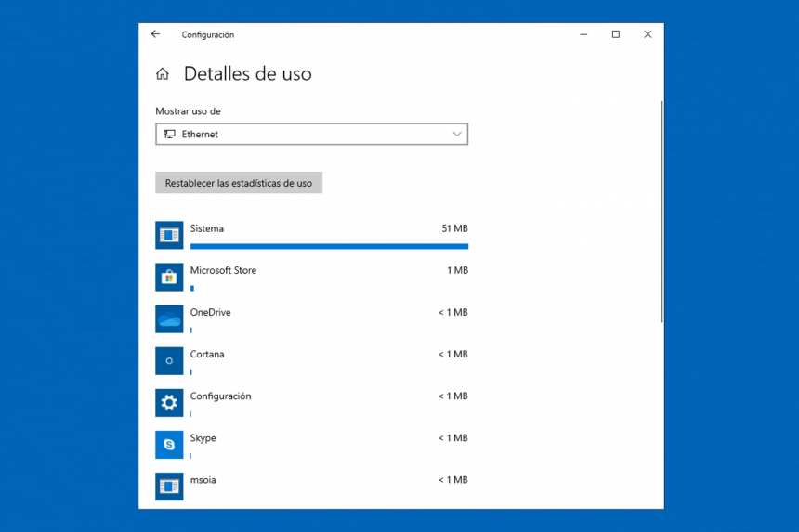Click the Configuración gear icon

(x=169, y=403)
